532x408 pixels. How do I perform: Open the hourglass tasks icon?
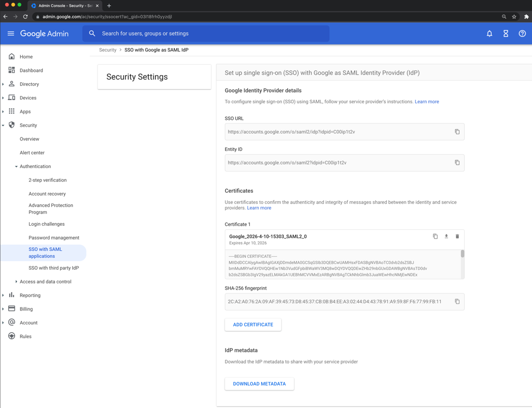pos(506,33)
